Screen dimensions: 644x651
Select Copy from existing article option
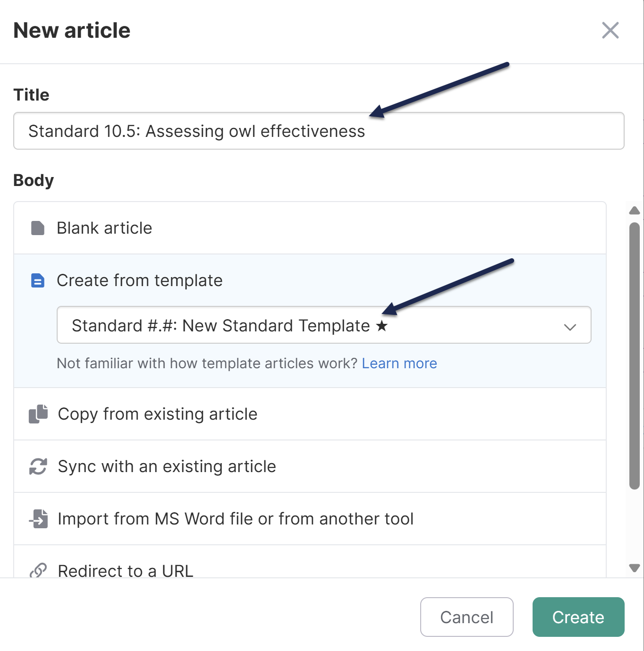point(158,414)
